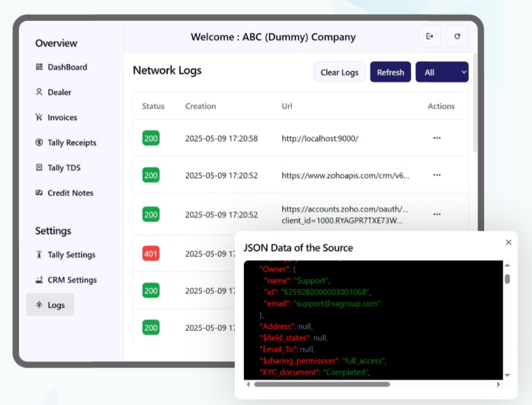Viewport: 532px width, 405px height.
Task: Open Tally Receipts from sidebar icon
Action: click(x=39, y=143)
